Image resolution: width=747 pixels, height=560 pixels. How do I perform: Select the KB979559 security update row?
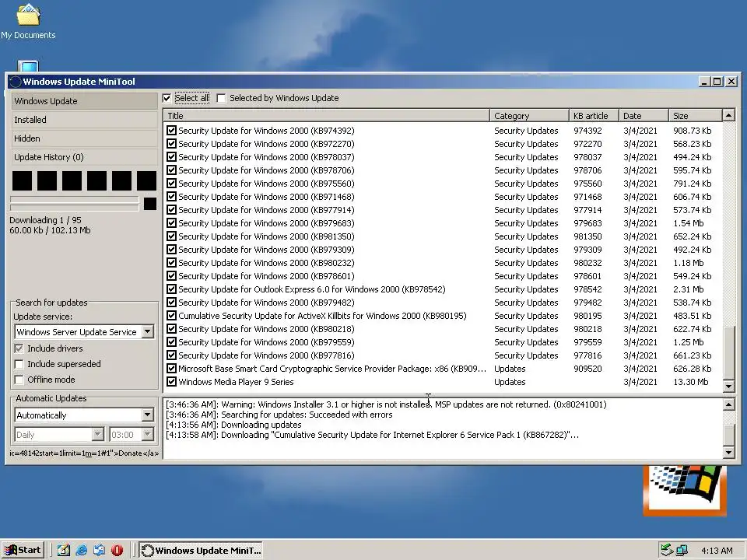click(x=443, y=342)
